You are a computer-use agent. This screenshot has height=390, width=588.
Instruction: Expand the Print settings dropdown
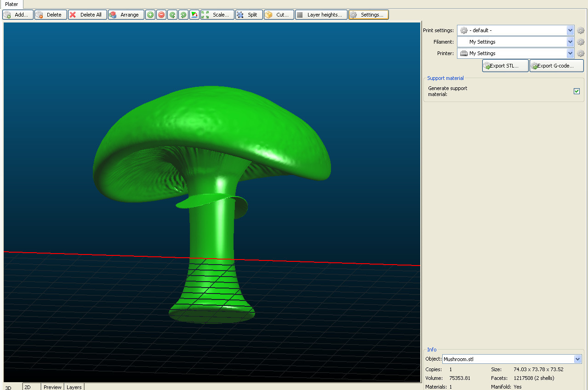coord(571,30)
